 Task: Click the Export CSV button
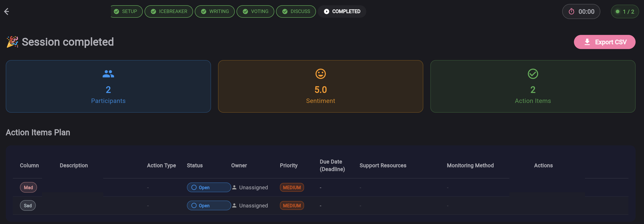click(x=605, y=42)
